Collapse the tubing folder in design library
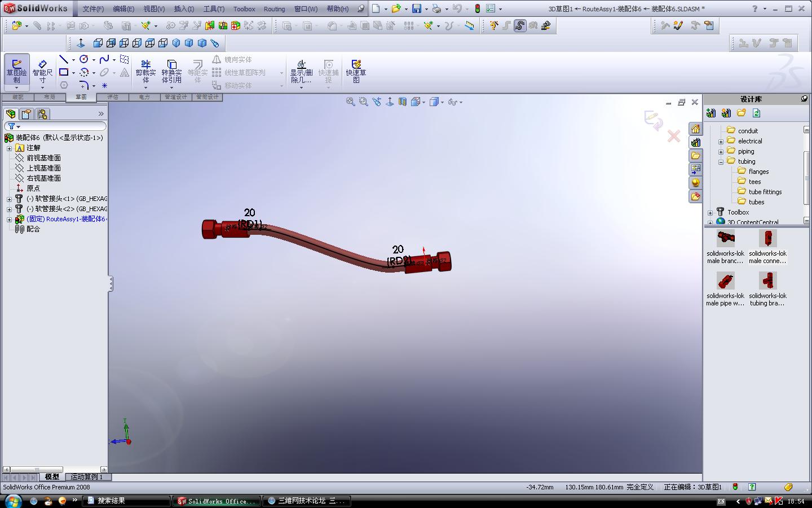This screenshot has height=508, width=812. pyautogui.click(x=721, y=161)
